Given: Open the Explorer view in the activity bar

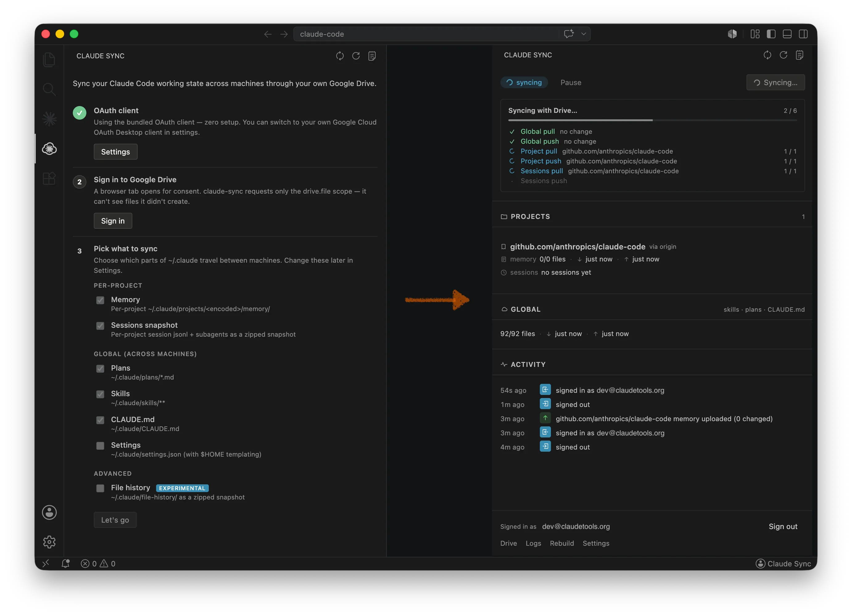Looking at the screenshot, I should pyautogui.click(x=49, y=60).
